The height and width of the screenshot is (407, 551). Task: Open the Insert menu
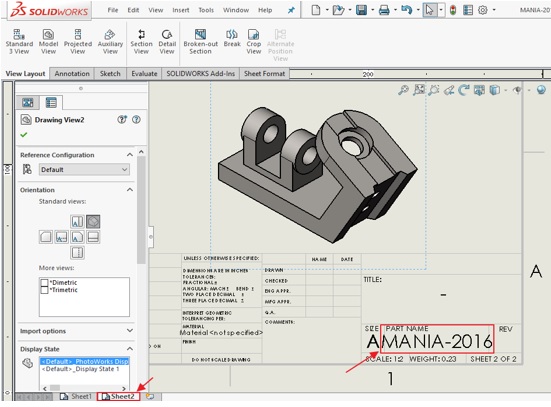click(x=181, y=10)
